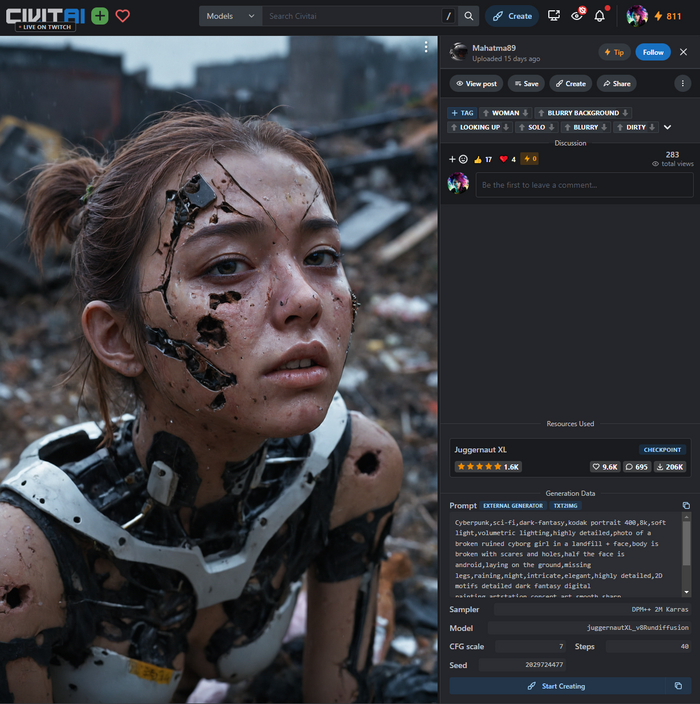Screen dimensions: 700x704
Task: Click the search magnifier icon
Action: (x=469, y=16)
